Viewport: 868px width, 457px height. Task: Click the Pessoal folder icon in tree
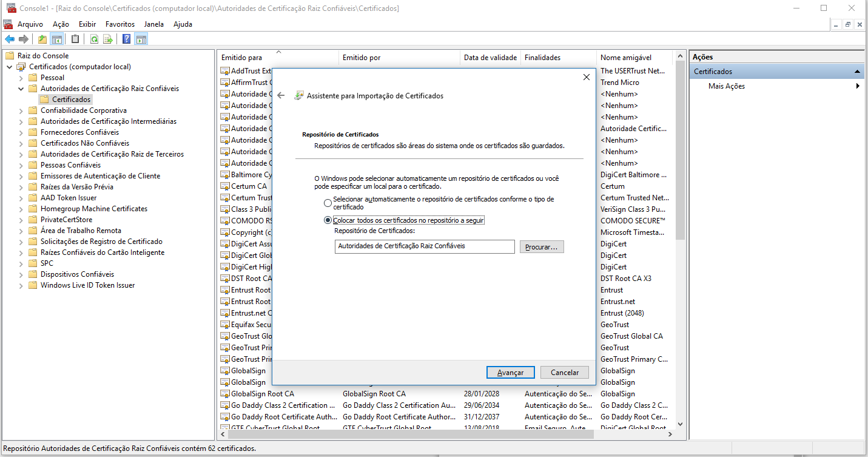(x=33, y=78)
